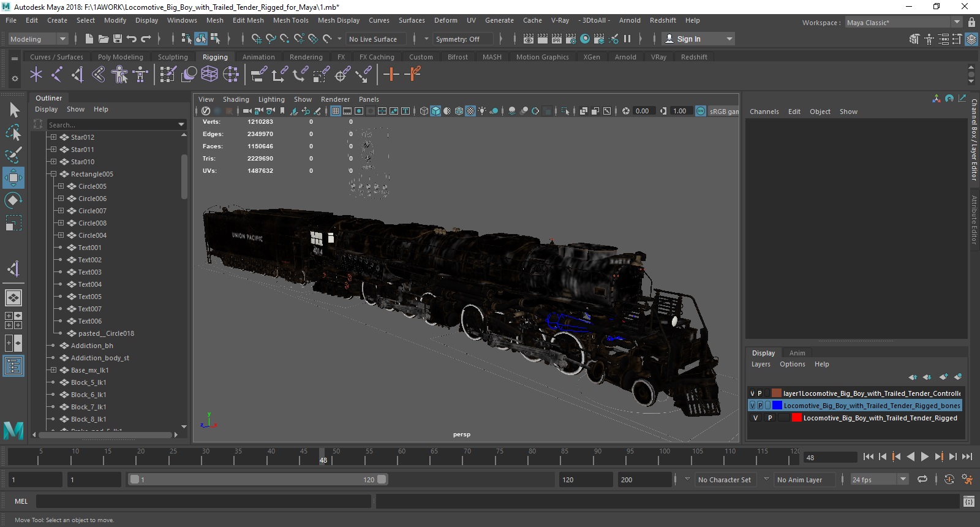Viewport: 980px width, 527px height.
Task: Choose the Move tool in toolbox
Action: [x=13, y=178]
